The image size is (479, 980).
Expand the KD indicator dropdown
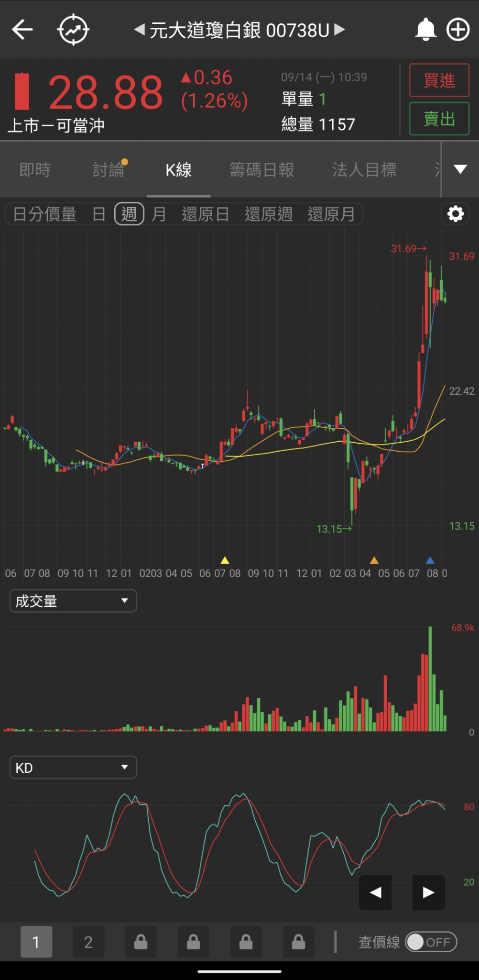[73, 768]
